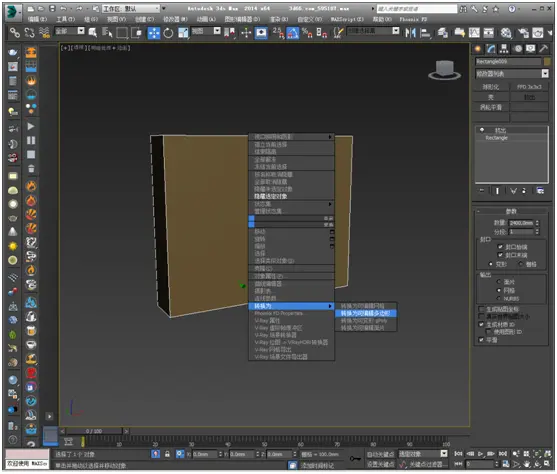Activate the Select and Rotate tool

168,33
